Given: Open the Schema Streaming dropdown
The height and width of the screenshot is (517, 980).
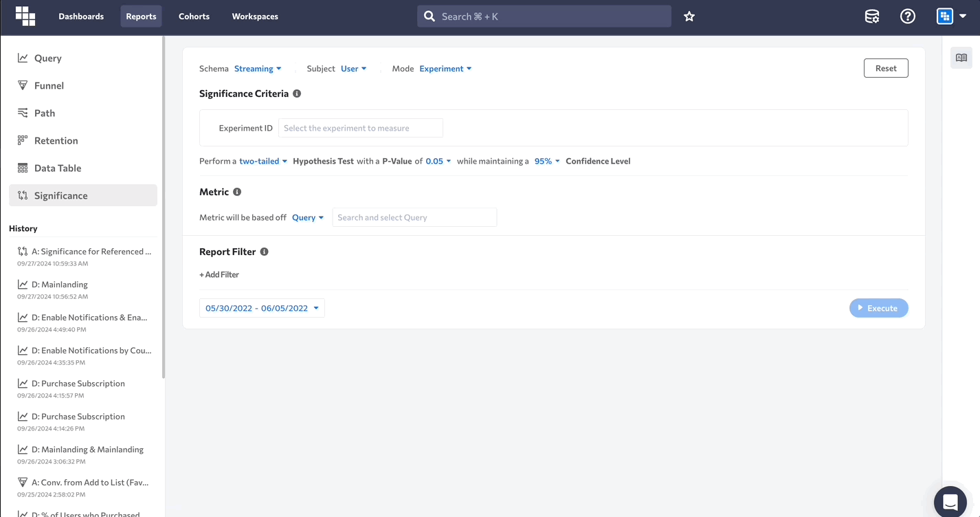Looking at the screenshot, I should [258, 69].
